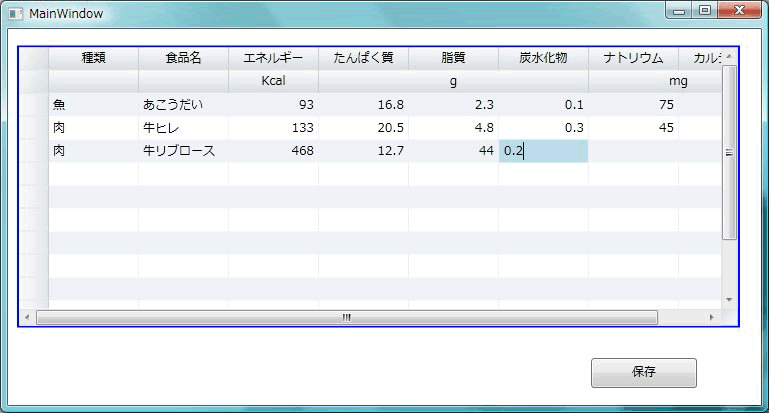Select the 牛ヒレ food name cell
Viewport: 769px width, 413px height.
coord(183,128)
